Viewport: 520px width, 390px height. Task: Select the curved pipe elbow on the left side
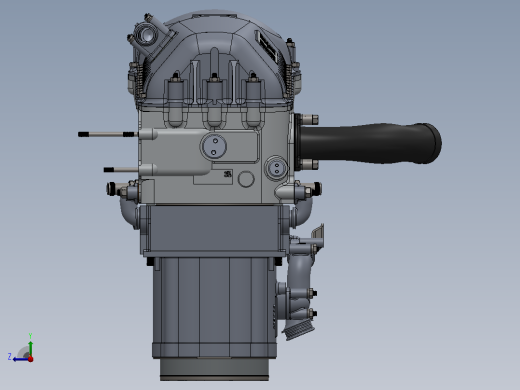129,211
